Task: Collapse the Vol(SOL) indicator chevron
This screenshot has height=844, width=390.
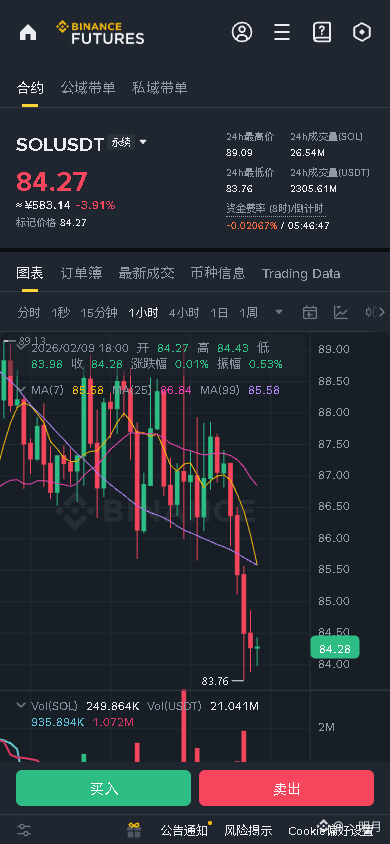Action: 21,705
